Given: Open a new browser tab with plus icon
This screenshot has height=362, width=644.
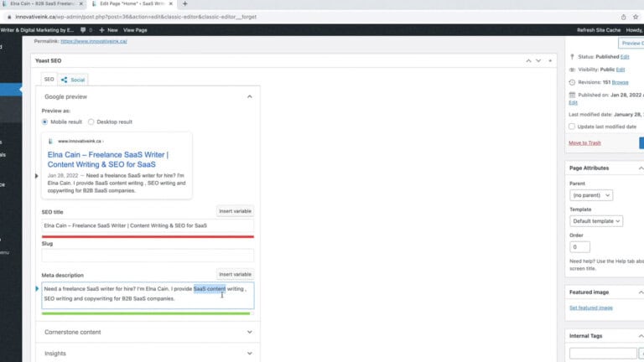Looking at the screenshot, I should tap(184, 4).
